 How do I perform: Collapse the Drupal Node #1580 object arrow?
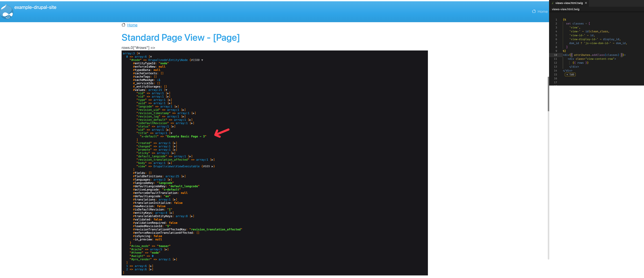click(202, 60)
